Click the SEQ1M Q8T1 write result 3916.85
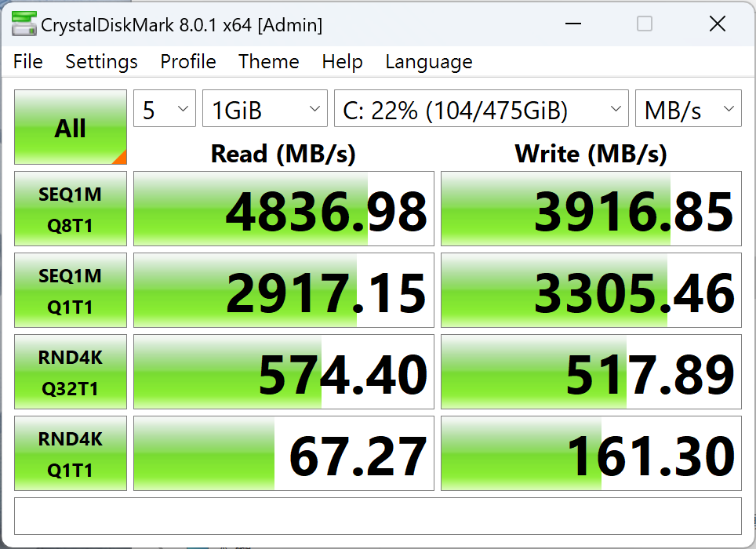This screenshot has height=549, width=756. [591, 209]
